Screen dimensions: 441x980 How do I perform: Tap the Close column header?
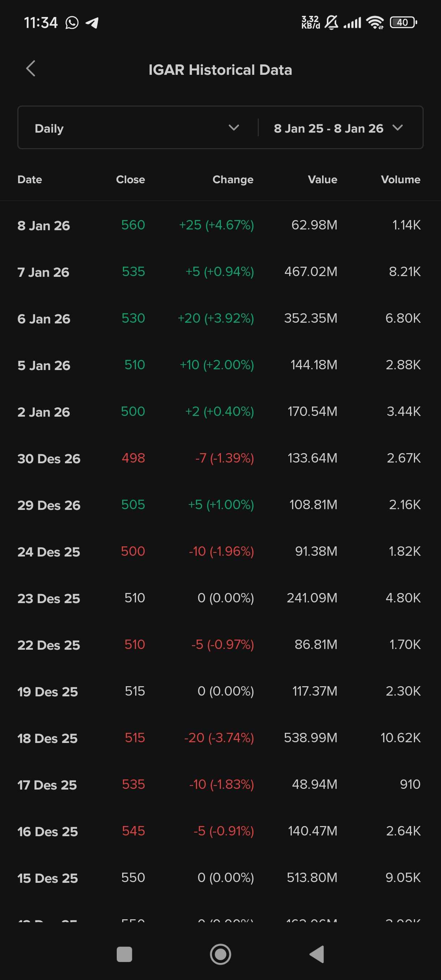(130, 180)
